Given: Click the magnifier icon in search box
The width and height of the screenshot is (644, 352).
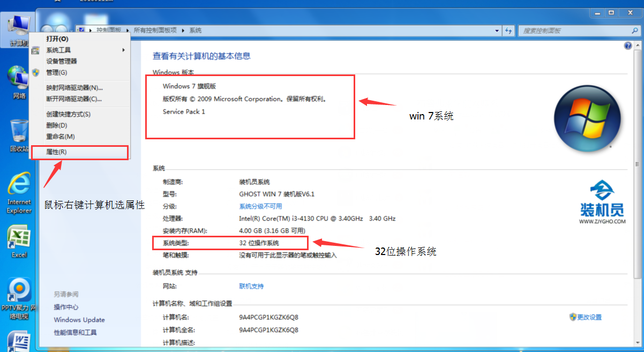Looking at the screenshot, I should tap(634, 31).
